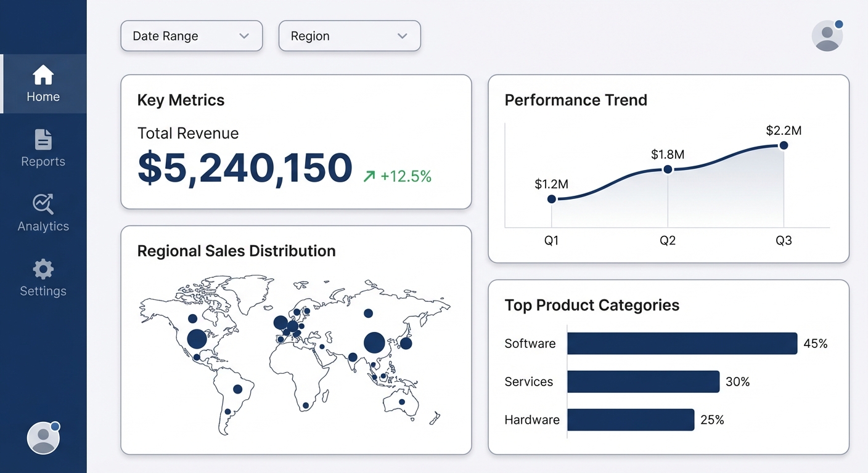Click the Date Range chevron arrow
Viewport: 868px width, 473px height.
(x=243, y=36)
